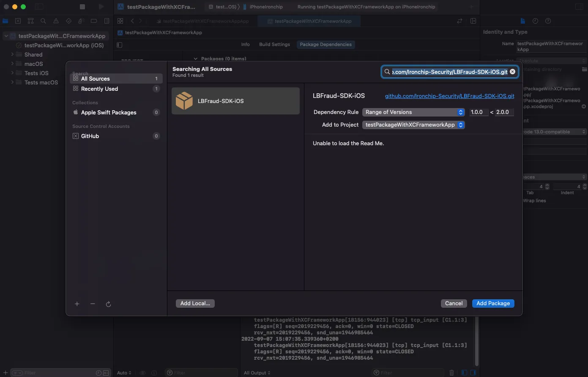Open the Report navigator icon
Image resolution: width=588 pixels, height=377 pixels.
(107, 21)
